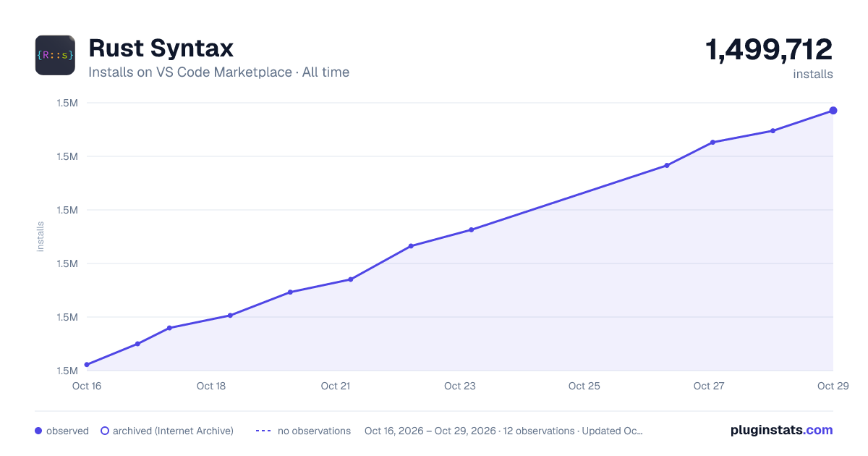The width and height of the screenshot is (868, 456).
Task: Click the Oct 25 axis label
Action: [x=584, y=386]
